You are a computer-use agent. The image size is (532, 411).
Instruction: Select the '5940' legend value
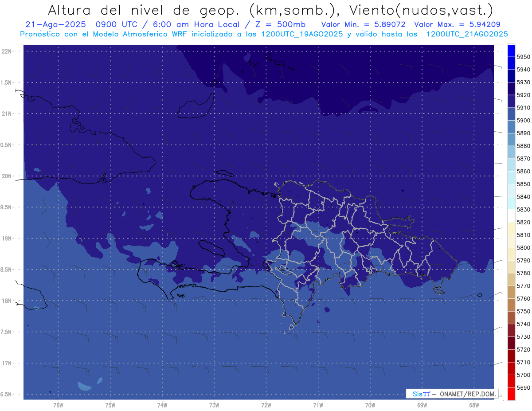pyautogui.click(x=524, y=70)
